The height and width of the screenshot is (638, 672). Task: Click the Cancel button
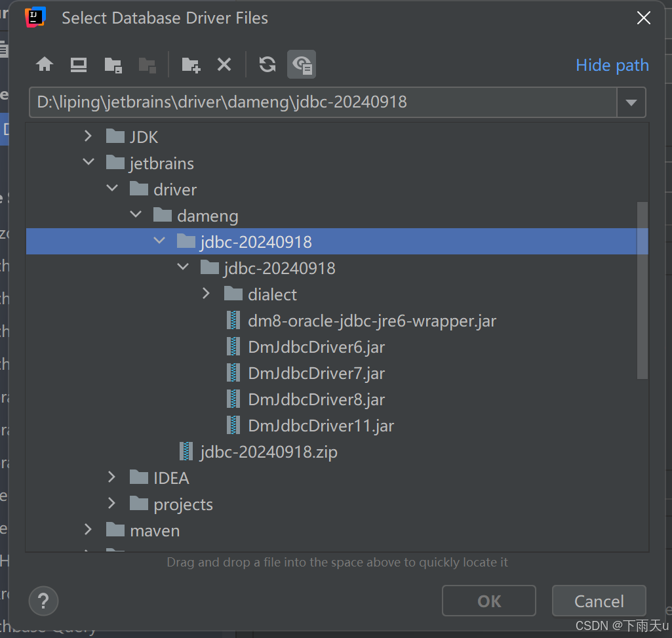click(x=599, y=601)
